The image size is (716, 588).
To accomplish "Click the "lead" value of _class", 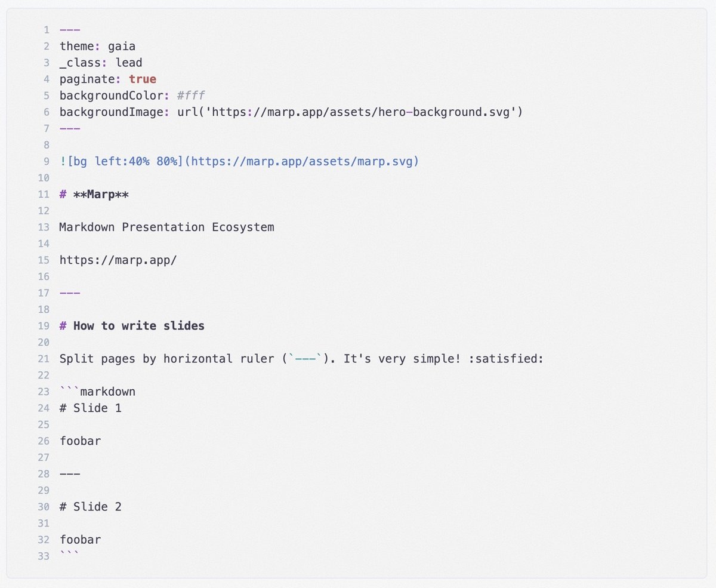I will (128, 63).
